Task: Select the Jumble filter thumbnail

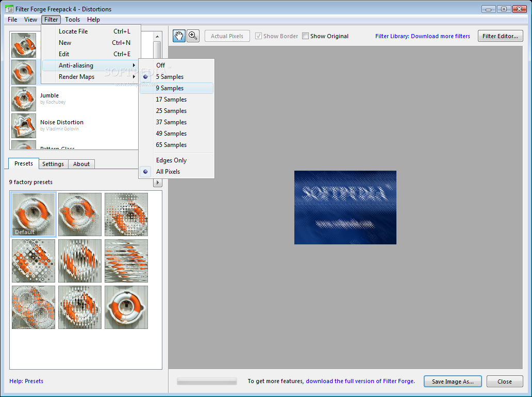Action: (x=24, y=99)
